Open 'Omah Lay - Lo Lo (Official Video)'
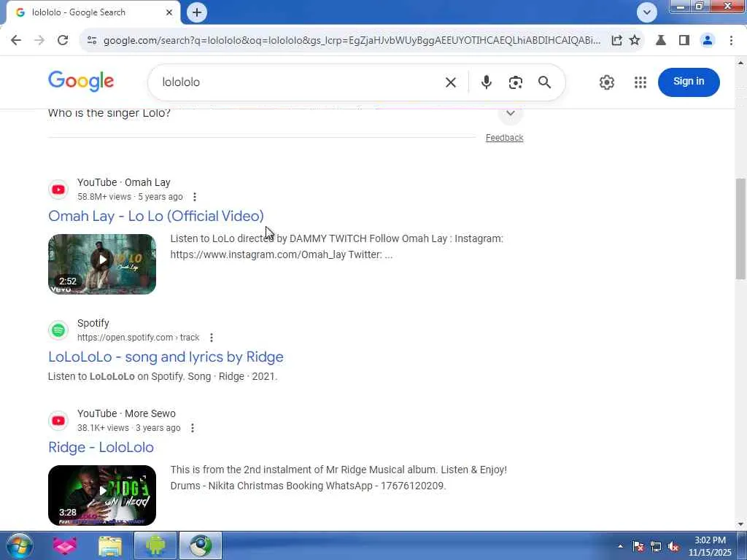Viewport: 747px width, 560px height. 156,216
